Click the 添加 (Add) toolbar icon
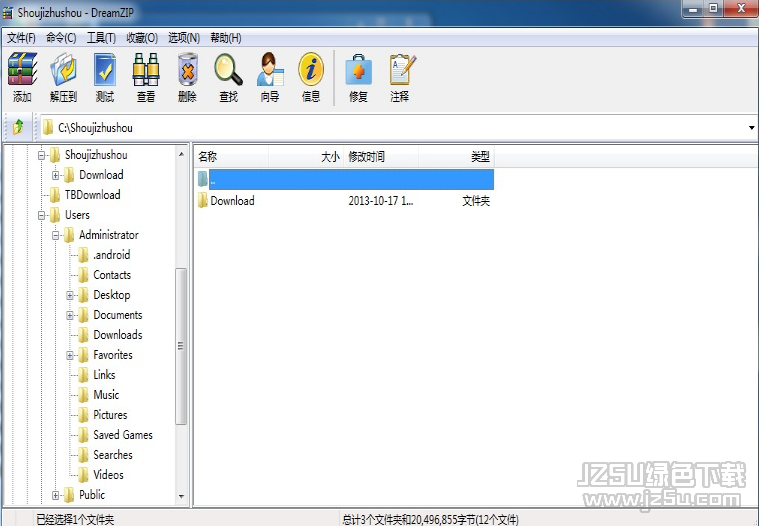Image resolution: width=759 pixels, height=526 pixels. [22, 70]
